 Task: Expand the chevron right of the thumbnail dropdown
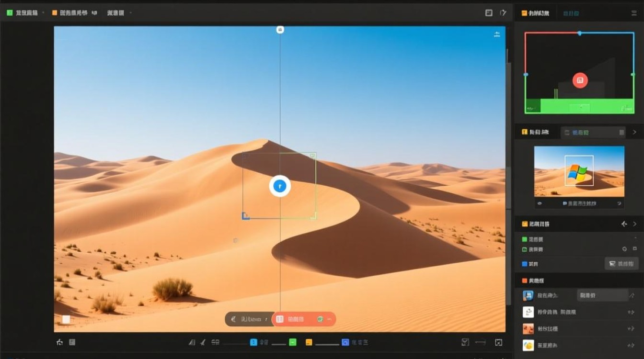(634, 132)
